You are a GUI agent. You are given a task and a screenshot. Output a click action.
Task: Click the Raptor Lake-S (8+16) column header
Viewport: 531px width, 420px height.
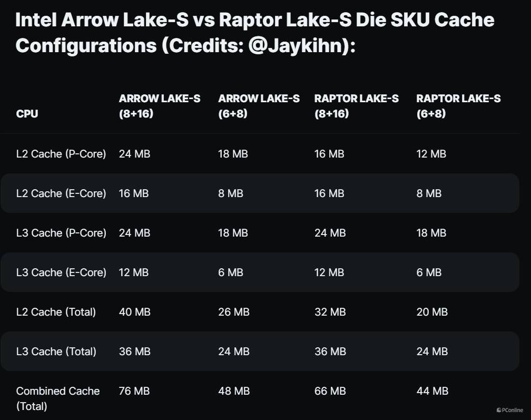[356, 106]
